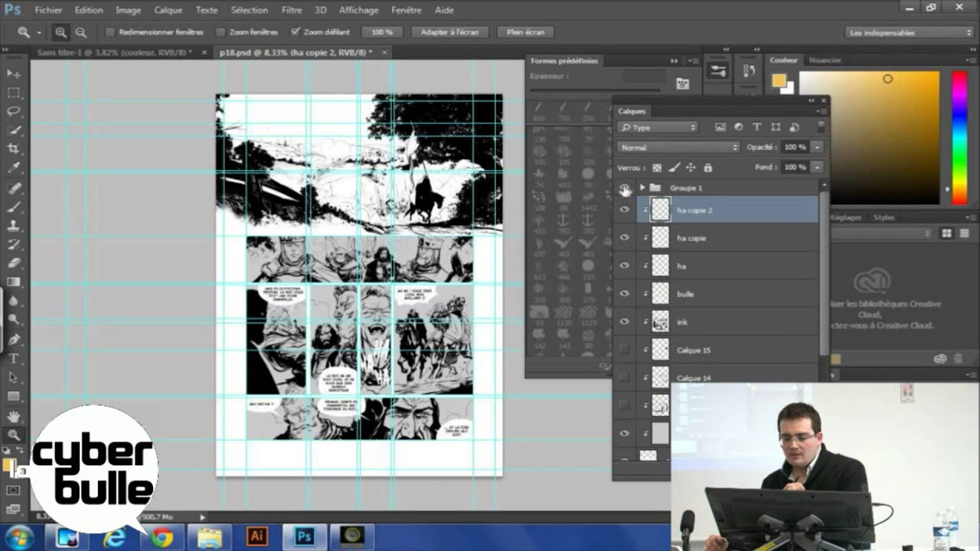Select the Move tool in the left toolbar
The image size is (980, 551).
point(14,73)
